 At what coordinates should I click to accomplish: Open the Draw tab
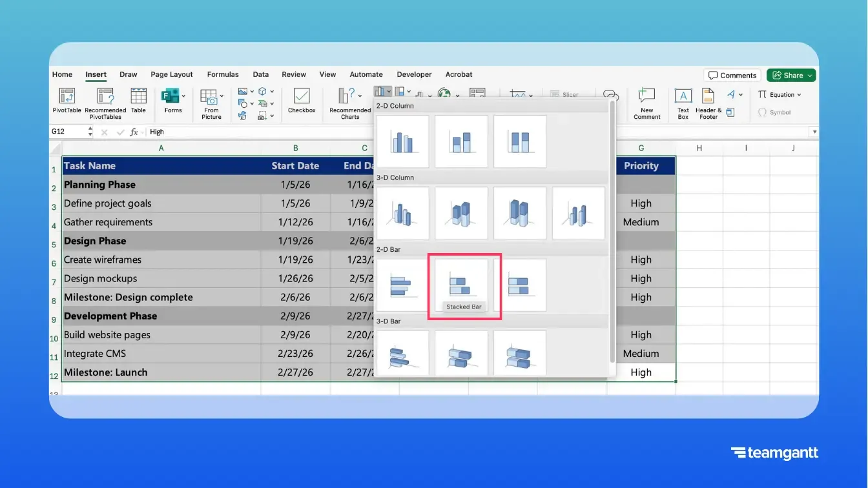click(x=129, y=74)
